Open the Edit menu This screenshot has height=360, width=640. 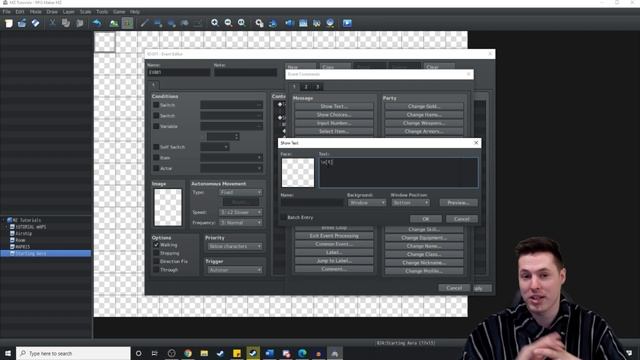(20, 12)
